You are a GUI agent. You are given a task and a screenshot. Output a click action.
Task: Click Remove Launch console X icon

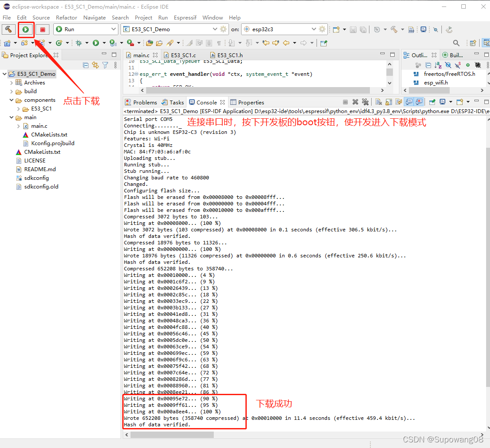coord(355,102)
